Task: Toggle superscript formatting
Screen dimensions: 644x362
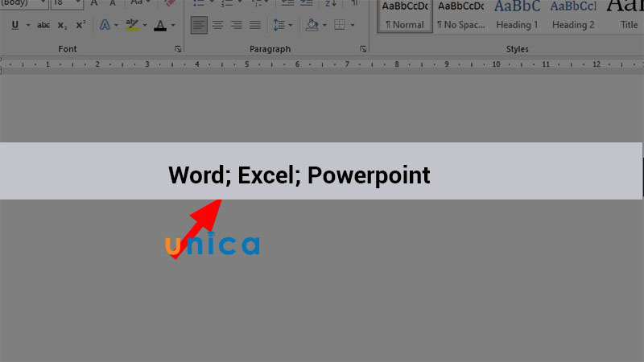Action: 80,25
